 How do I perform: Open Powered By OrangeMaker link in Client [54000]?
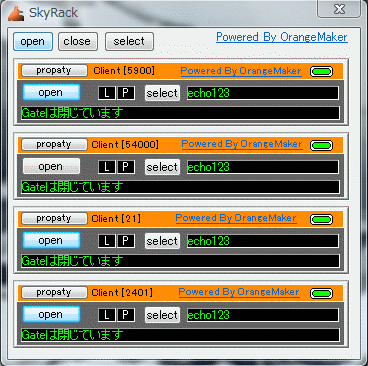242,144
